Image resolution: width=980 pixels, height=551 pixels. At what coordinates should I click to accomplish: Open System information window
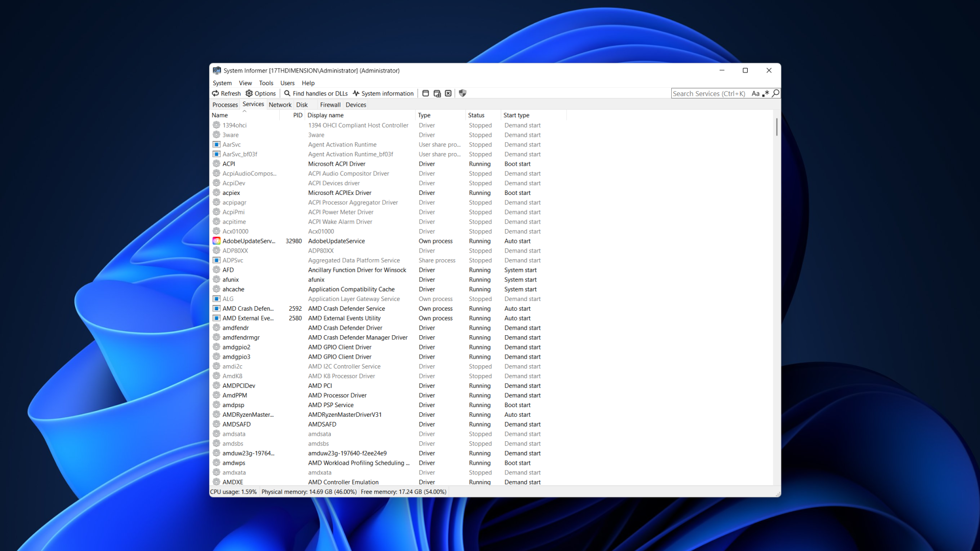point(383,93)
